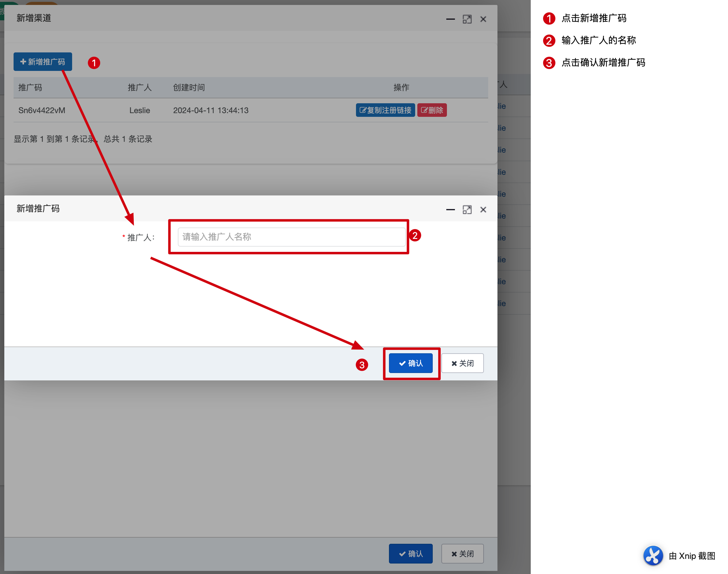
Task: Close the 新增推广码 dialog with the X icon
Action: (x=483, y=210)
